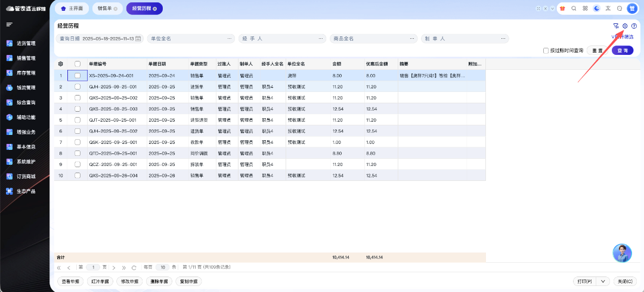Click the table column settings gear

tap(60, 64)
